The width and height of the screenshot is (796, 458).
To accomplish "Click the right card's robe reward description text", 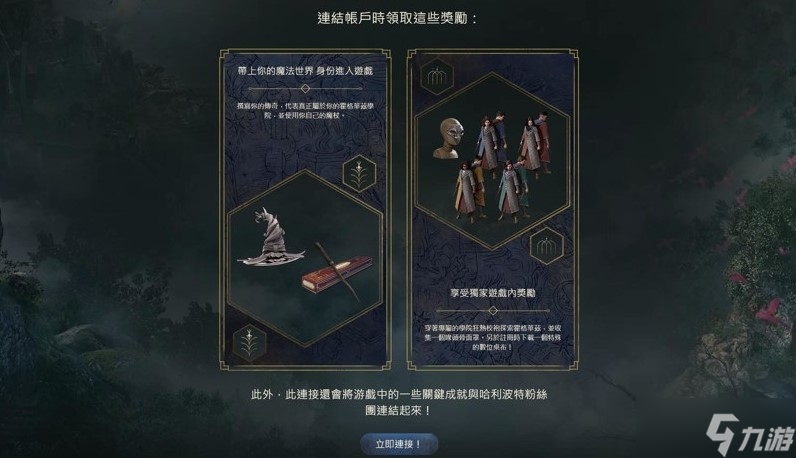I will (x=493, y=338).
